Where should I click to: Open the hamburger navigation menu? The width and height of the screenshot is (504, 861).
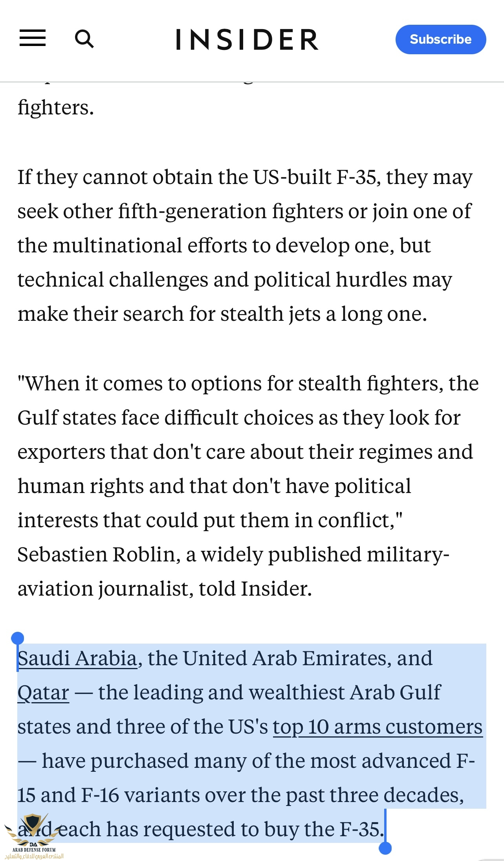[33, 38]
